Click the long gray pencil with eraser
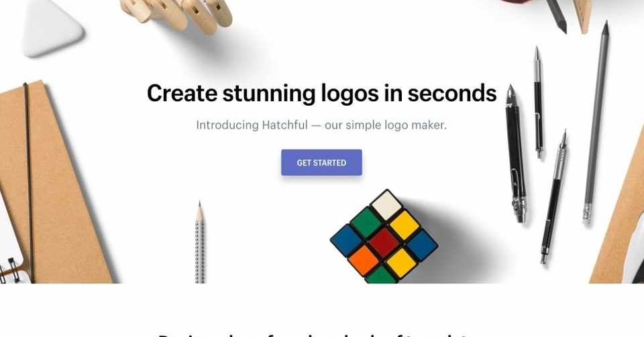This screenshot has height=337, width=644. click(x=597, y=123)
